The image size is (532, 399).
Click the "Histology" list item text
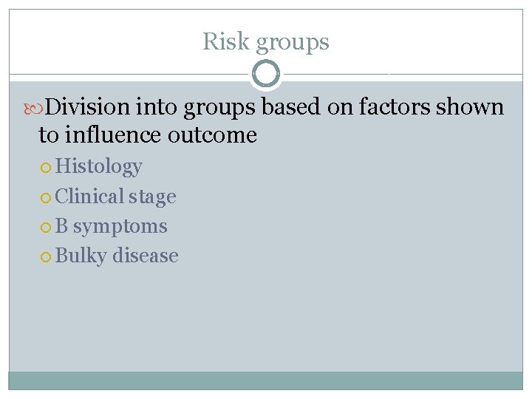click(x=98, y=168)
